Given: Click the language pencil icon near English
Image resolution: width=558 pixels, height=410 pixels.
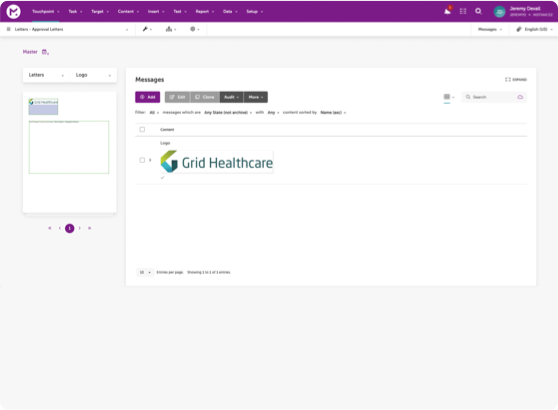Looking at the screenshot, I should click(519, 29).
